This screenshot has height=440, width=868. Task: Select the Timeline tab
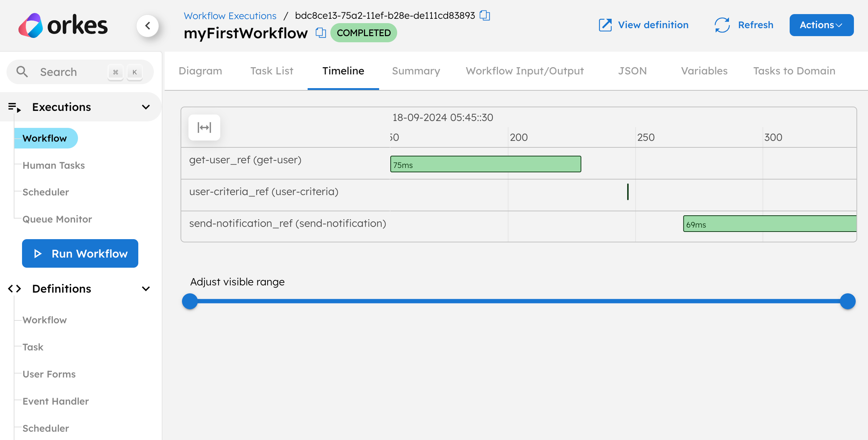pos(343,71)
